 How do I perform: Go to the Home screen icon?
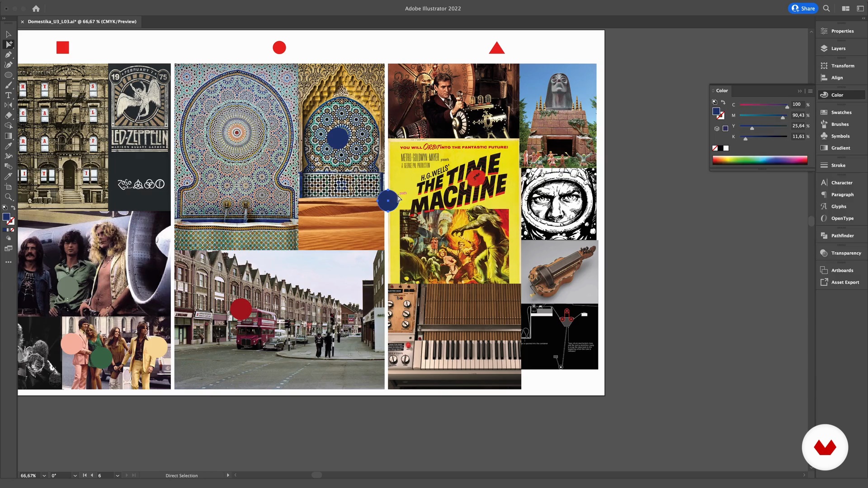click(x=36, y=9)
